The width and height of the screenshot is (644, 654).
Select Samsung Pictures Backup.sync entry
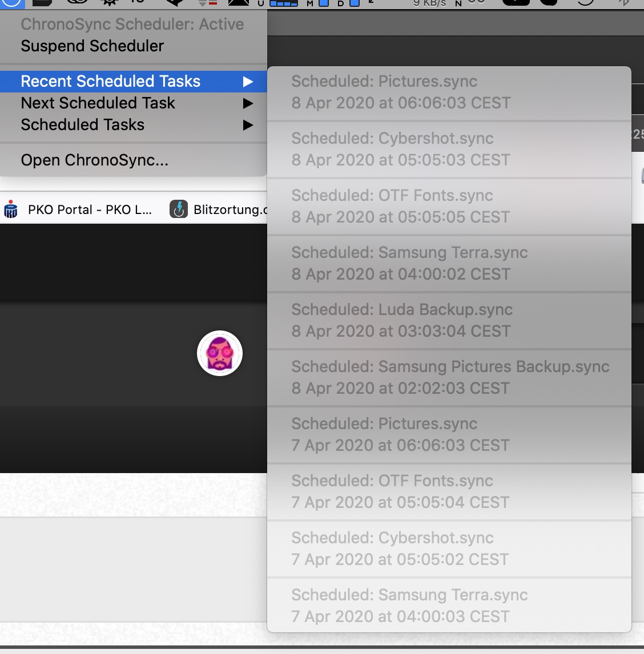coord(449,378)
